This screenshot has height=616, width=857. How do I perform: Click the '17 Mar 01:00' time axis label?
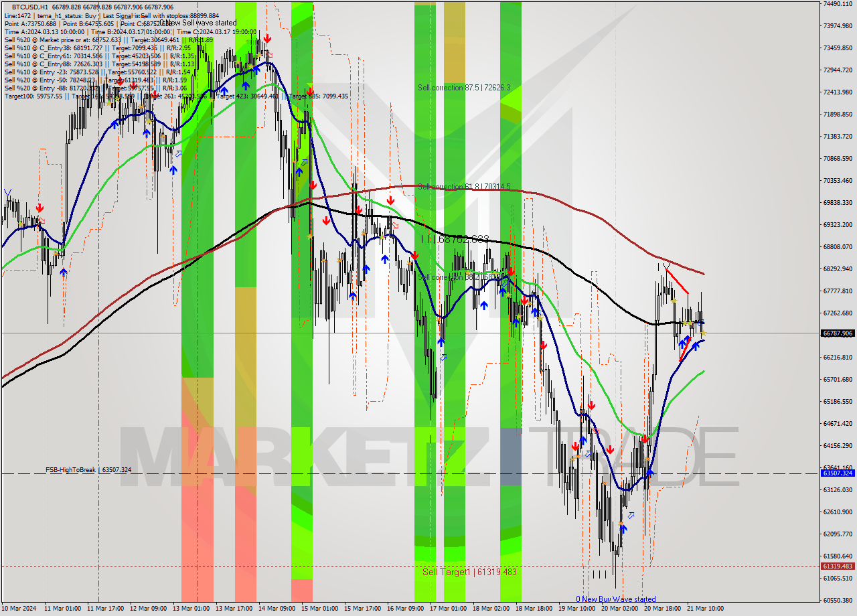[450, 609]
